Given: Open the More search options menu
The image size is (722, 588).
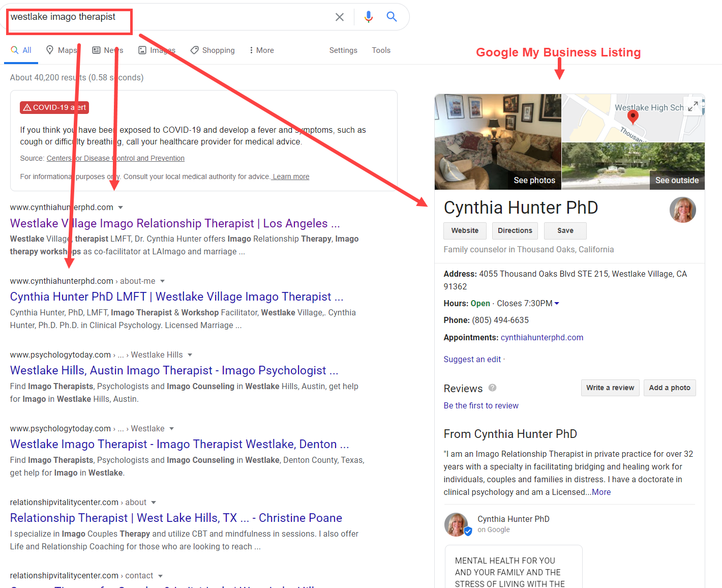Looking at the screenshot, I should coord(261,50).
